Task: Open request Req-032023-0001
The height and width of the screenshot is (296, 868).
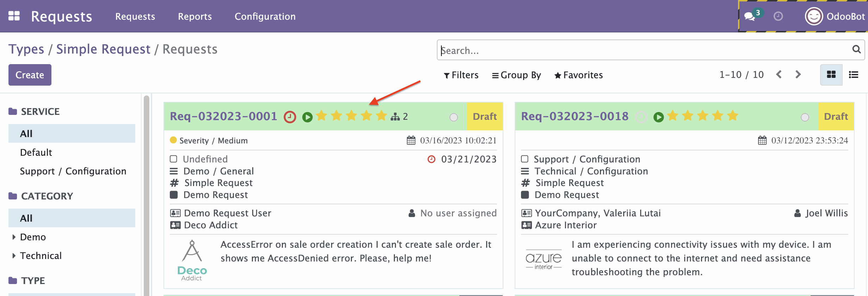Action: pos(224,116)
